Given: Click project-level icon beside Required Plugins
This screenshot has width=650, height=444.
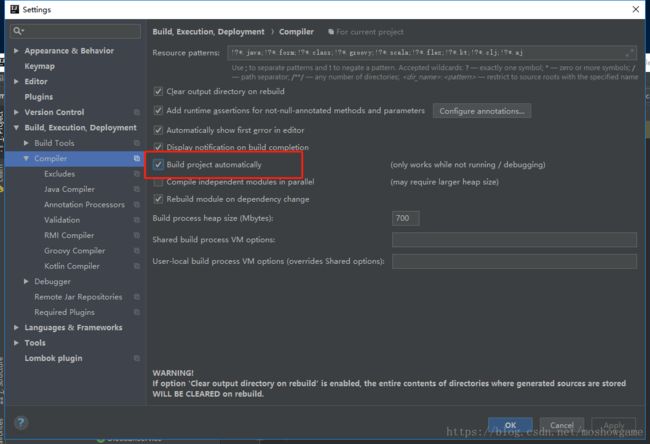Looking at the screenshot, I should [137, 312].
